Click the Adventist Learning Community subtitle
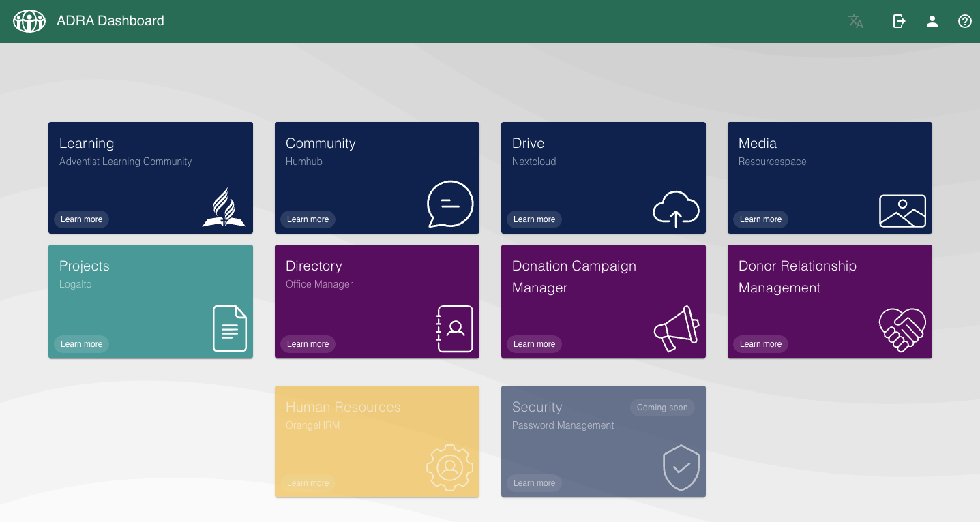The image size is (980, 522). 125,162
